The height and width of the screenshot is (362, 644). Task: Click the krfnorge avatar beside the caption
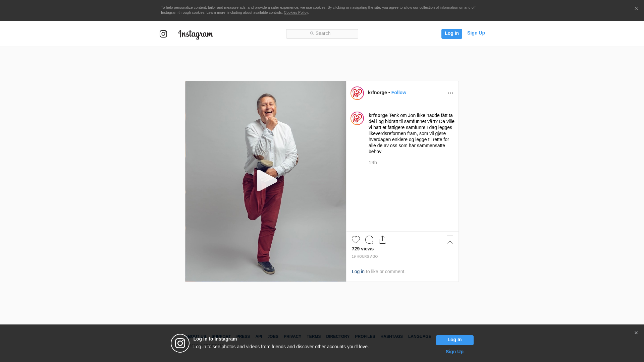click(x=357, y=118)
